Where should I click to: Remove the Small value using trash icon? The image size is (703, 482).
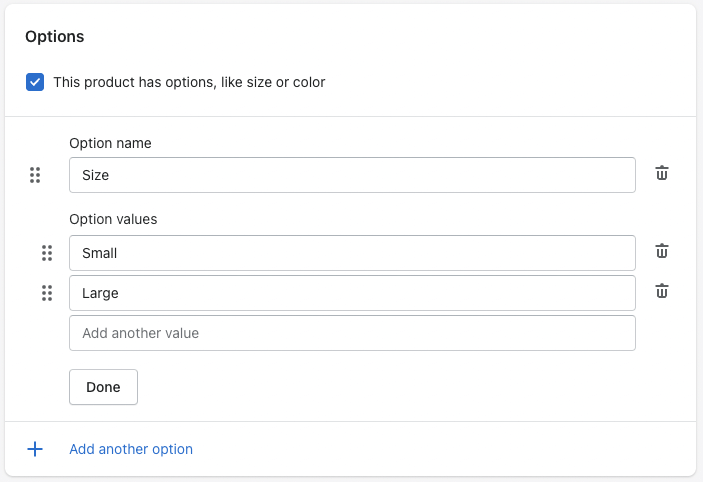pos(662,252)
